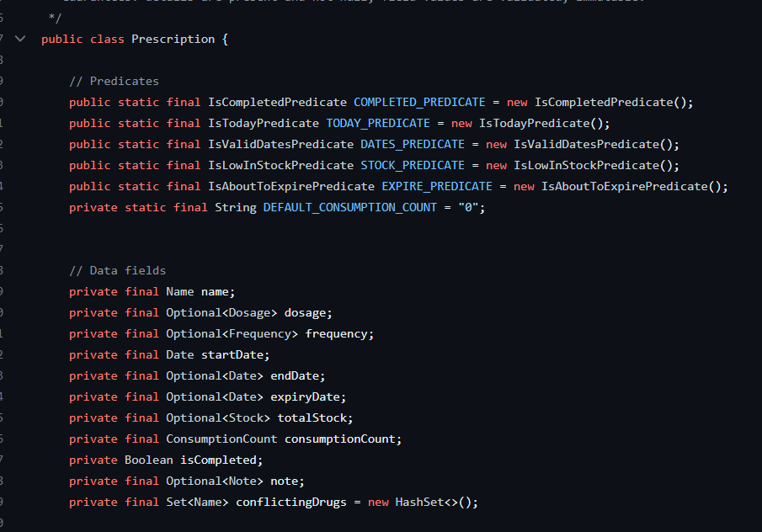
Task: Click the 'dosage' field identifier
Action: point(305,313)
